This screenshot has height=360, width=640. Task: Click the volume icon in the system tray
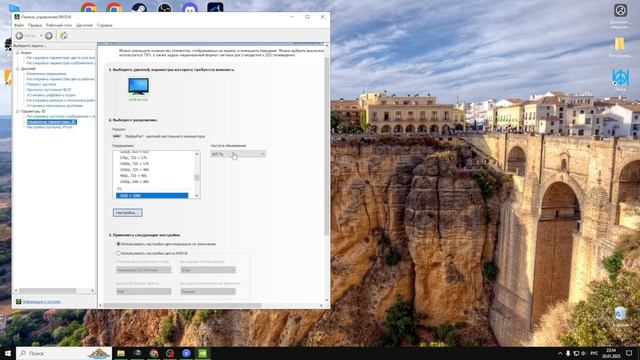[583, 353]
